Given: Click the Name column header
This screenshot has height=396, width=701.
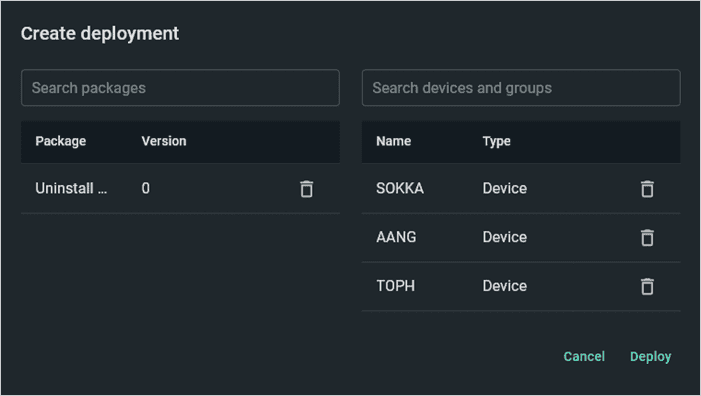Looking at the screenshot, I should [x=393, y=141].
